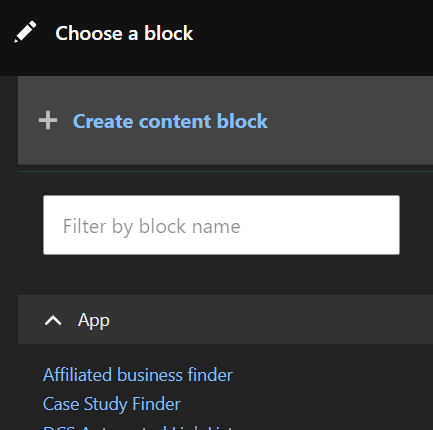Click the word Create in the content block link
This screenshot has width=433, height=430.
click(x=103, y=121)
